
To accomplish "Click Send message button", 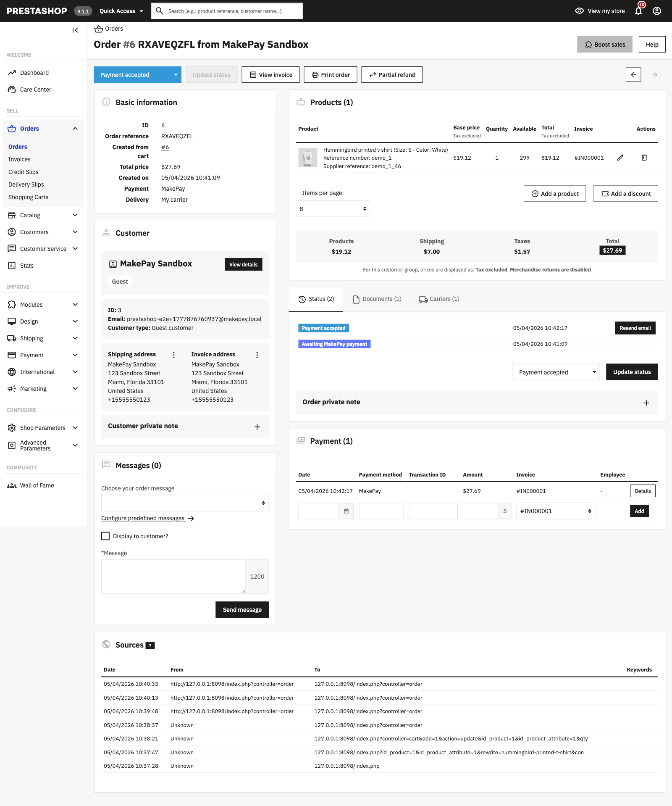I will click(242, 610).
